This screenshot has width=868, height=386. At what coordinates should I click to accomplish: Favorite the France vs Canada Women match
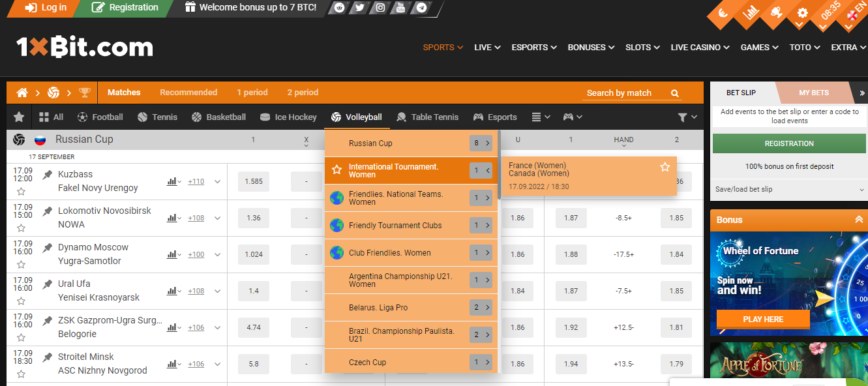click(x=665, y=166)
